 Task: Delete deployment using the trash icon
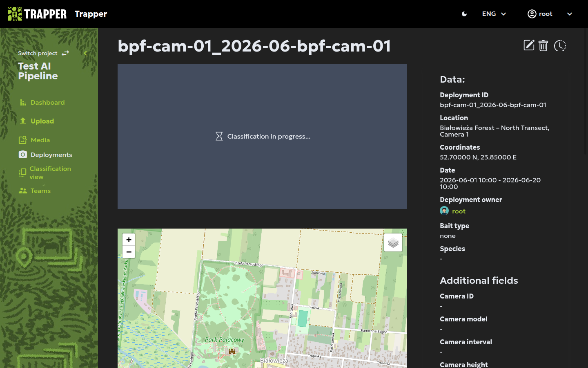tap(543, 45)
